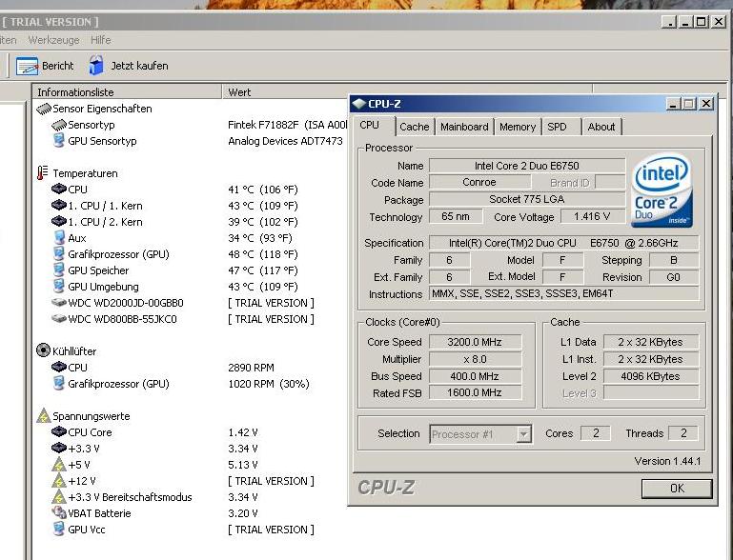Click the GPU Umgebung icon

pos(59,287)
